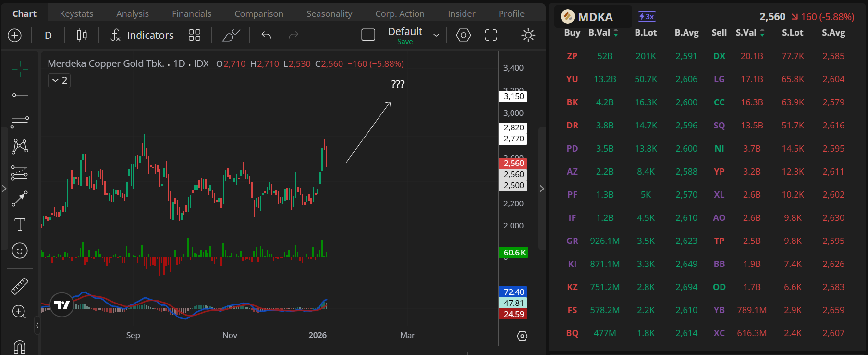Image resolution: width=868 pixels, height=355 pixels.
Task: Open the layout grid templates icon
Action: 195,35
